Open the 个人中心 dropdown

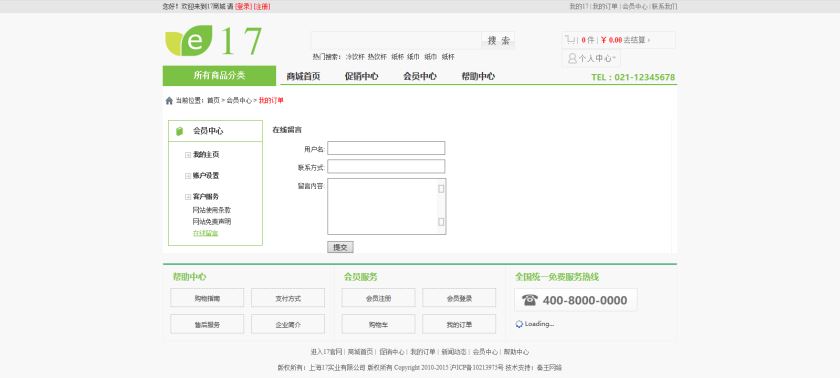(x=591, y=58)
